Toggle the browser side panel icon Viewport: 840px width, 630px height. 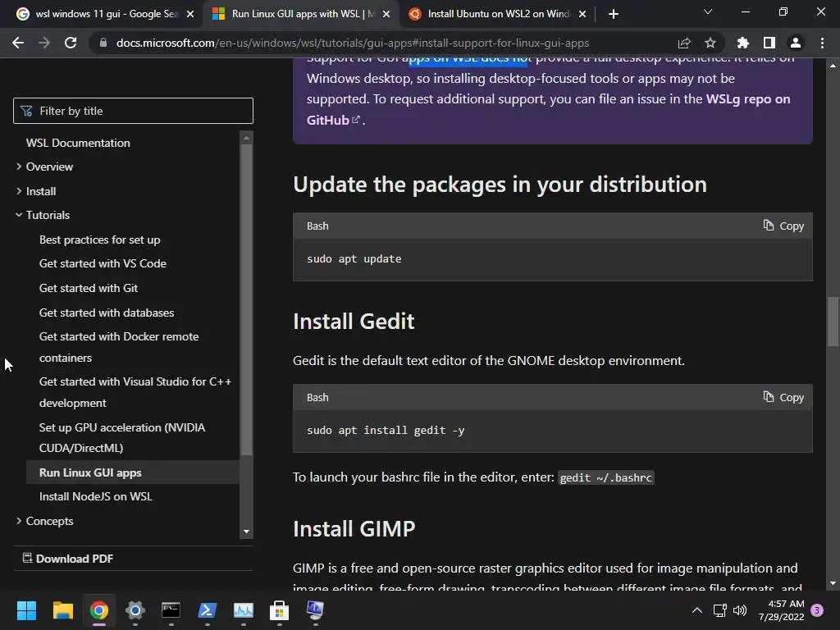pyautogui.click(x=769, y=43)
